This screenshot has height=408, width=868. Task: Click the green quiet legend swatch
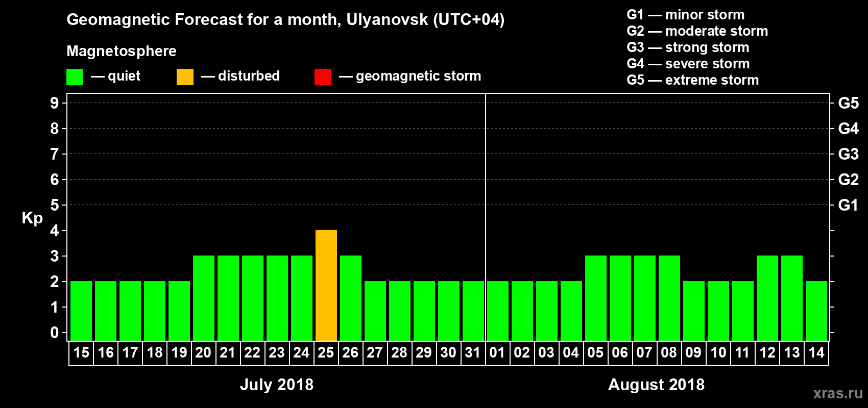click(75, 77)
